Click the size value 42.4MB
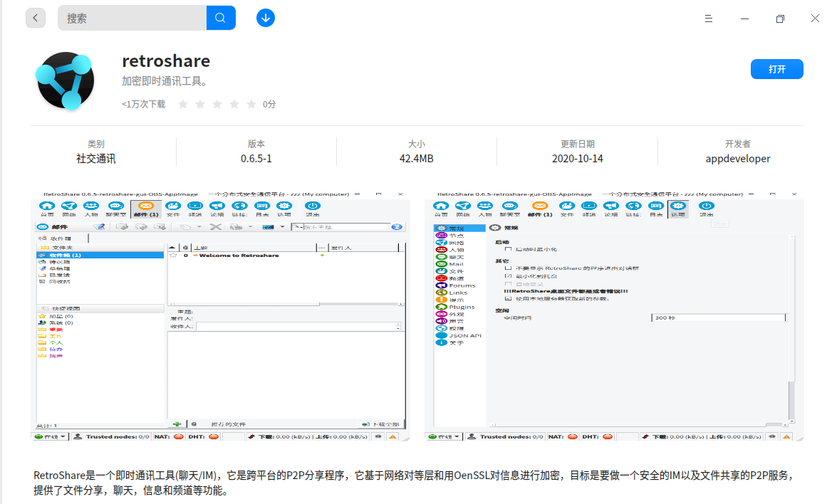 417,159
